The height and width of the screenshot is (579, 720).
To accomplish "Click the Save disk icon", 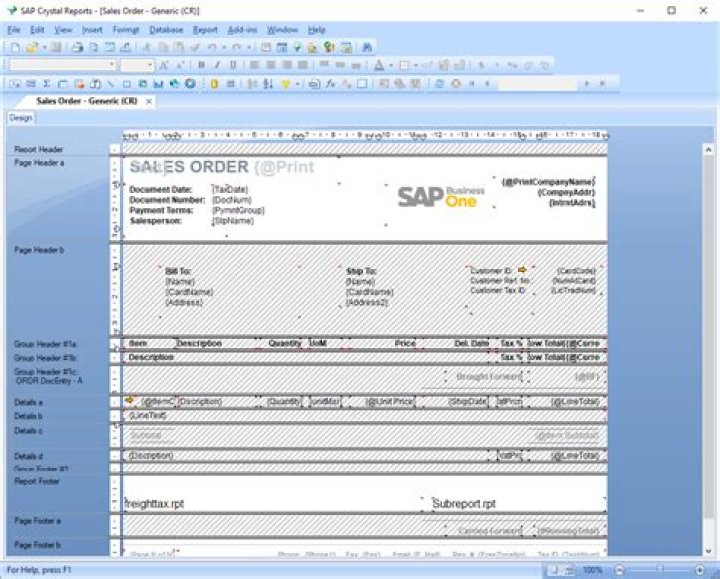I will [56, 47].
